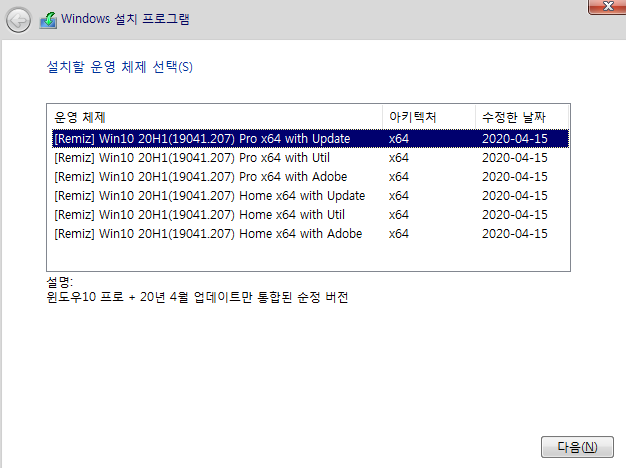Click the 운영 체제 column header

[215, 117]
